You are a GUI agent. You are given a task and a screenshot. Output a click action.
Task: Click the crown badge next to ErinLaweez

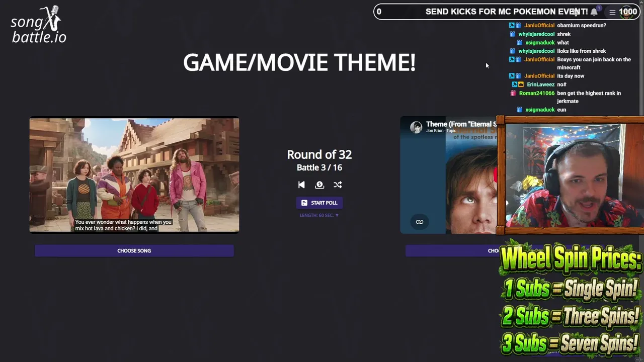click(x=521, y=84)
